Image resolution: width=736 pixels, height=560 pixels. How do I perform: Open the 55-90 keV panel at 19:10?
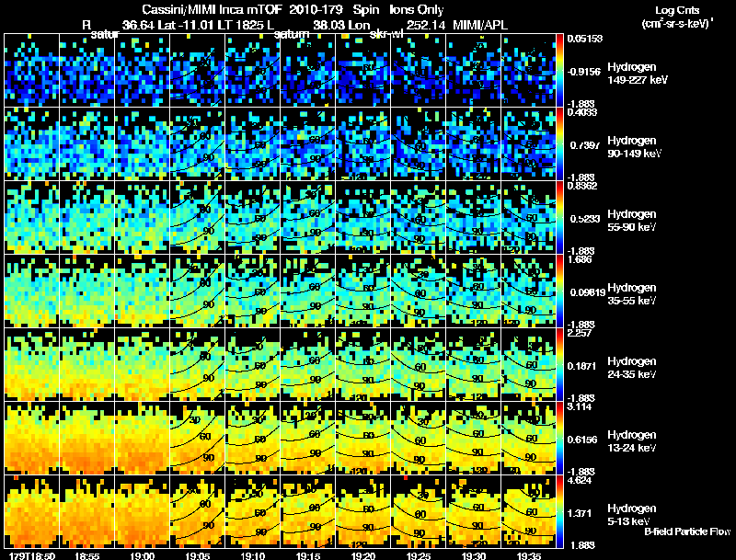click(252, 217)
